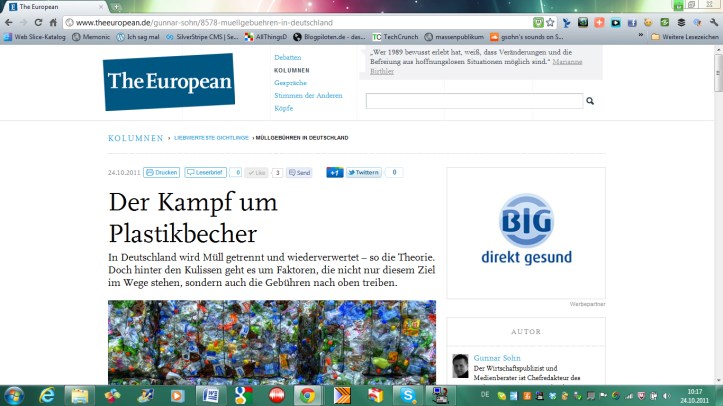Open the Web Slice-Katalog bookmark
Viewport: 723px width, 406px height.
[35, 37]
